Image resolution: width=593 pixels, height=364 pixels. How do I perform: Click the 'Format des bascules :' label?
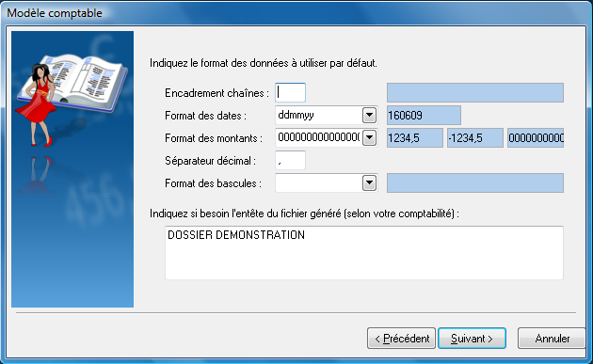point(213,183)
